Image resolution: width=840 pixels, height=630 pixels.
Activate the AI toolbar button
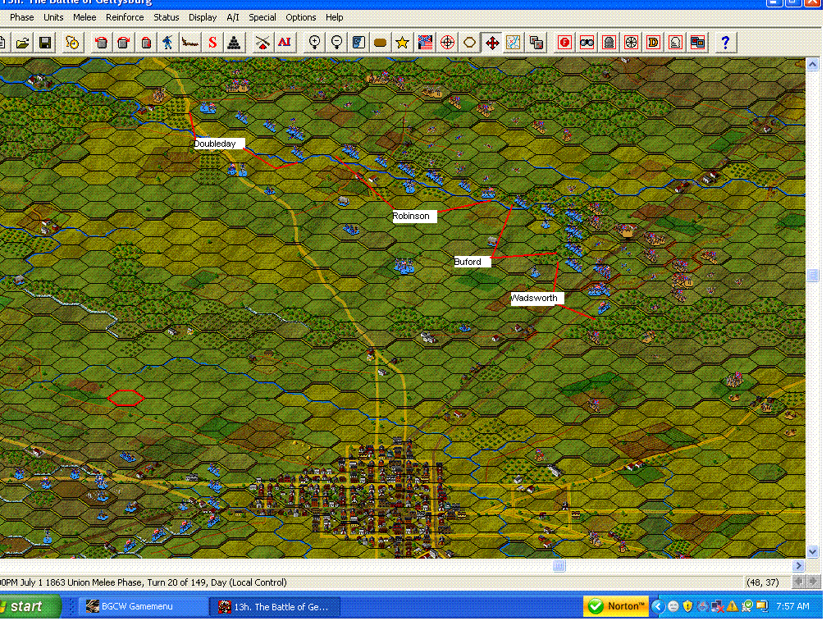coord(285,43)
